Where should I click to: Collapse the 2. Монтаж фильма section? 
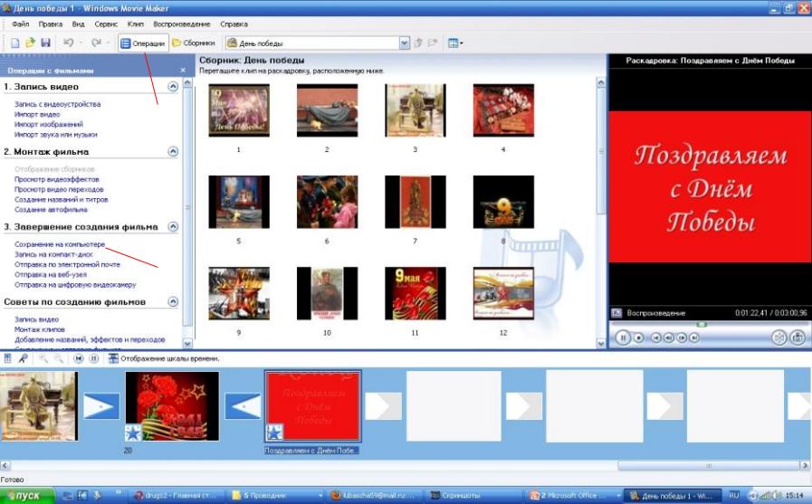tap(173, 152)
